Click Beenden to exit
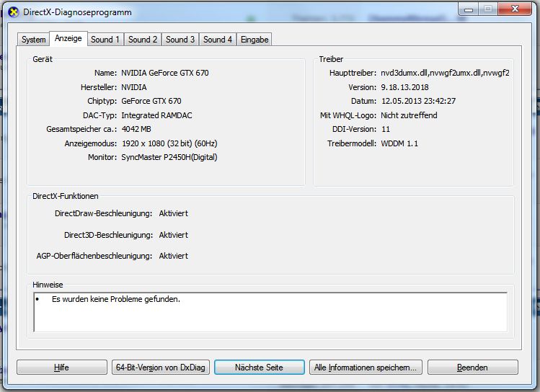The width and height of the screenshot is (540, 392). pyautogui.click(x=472, y=367)
